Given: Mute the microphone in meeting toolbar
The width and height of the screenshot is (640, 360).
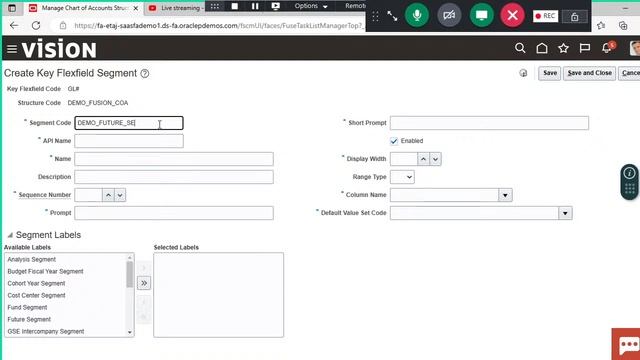Looking at the screenshot, I should coord(417,16).
